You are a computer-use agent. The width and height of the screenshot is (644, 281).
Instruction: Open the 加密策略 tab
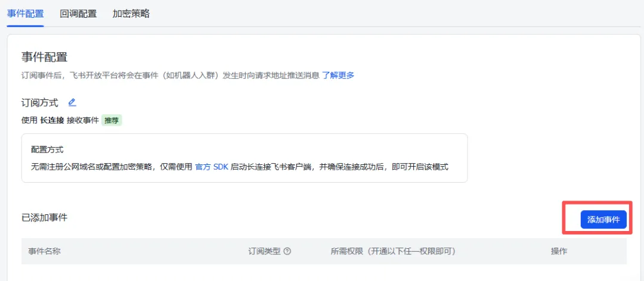tap(131, 14)
